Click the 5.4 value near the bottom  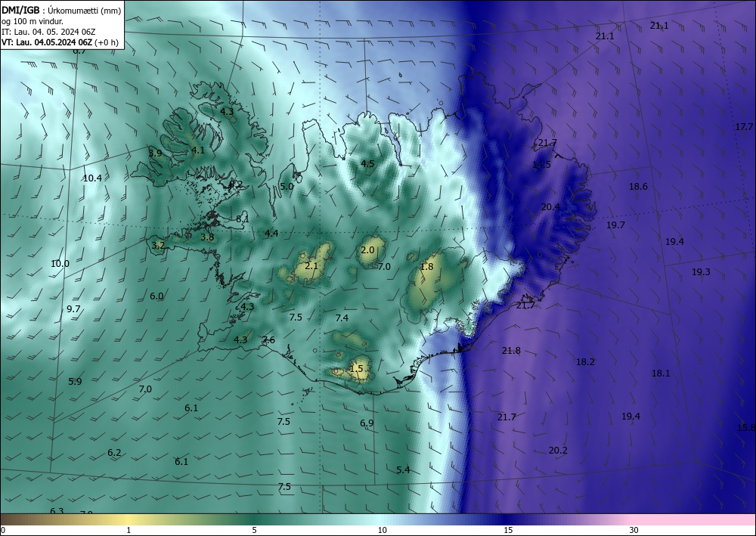point(403,469)
